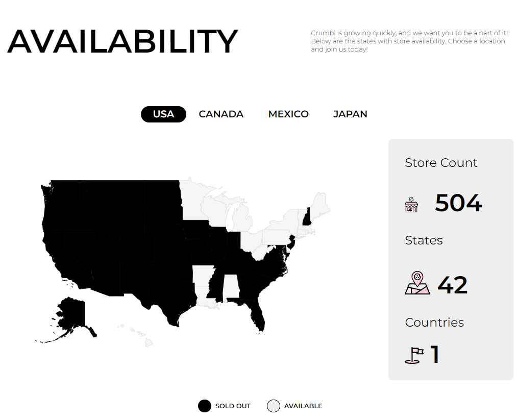
Task: Select the USA tab
Action: click(163, 114)
